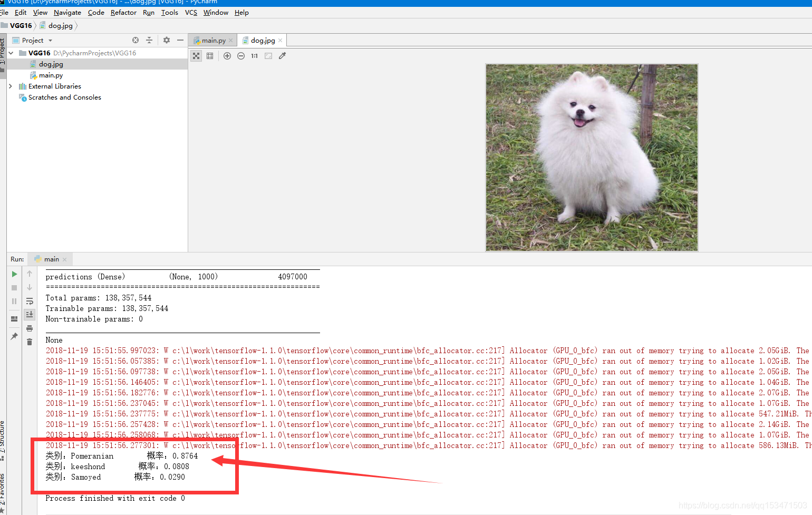The image size is (812, 515).
Task: Open the Code menu
Action: click(96, 13)
